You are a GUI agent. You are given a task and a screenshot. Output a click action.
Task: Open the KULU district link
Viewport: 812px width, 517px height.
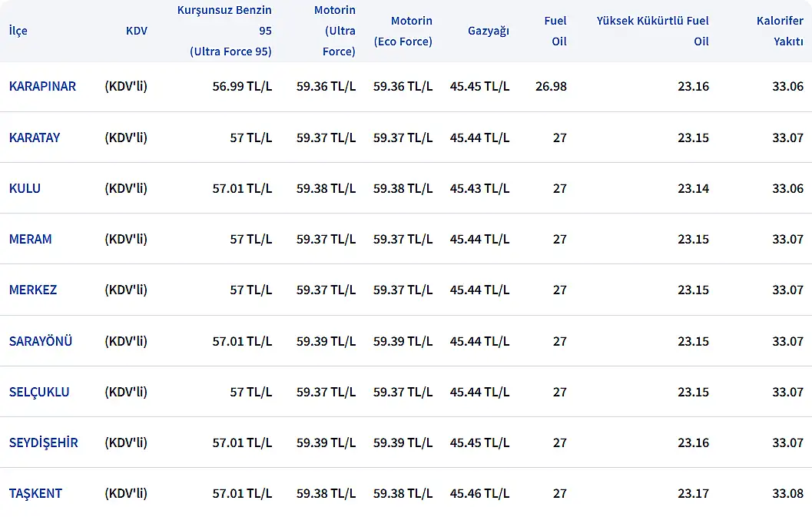pyautogui.click(x=25, y=188)
